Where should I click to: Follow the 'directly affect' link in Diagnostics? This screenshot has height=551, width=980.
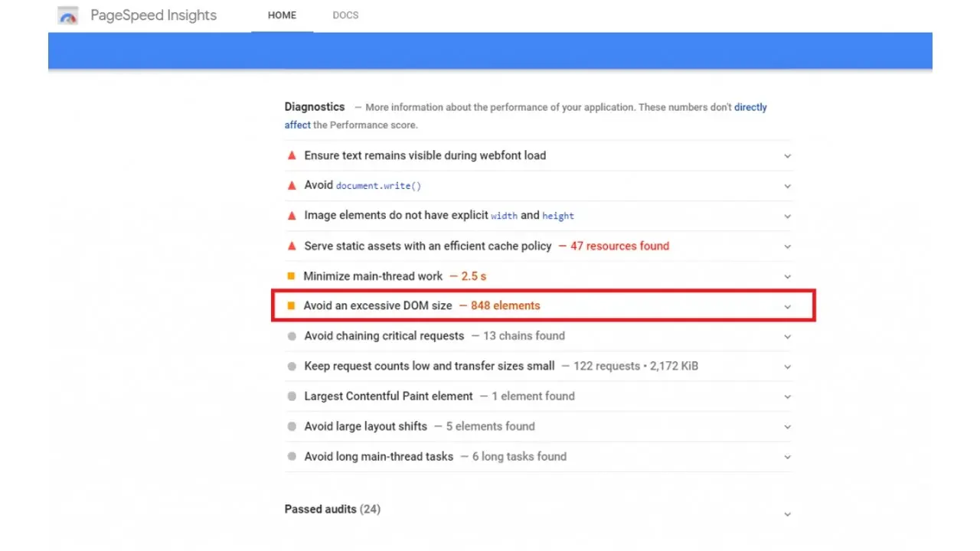point(750,108)
